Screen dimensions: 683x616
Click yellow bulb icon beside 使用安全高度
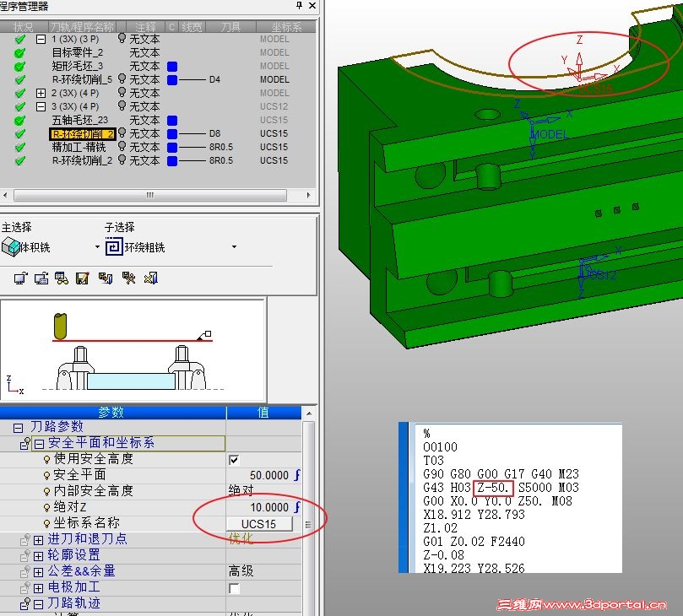click(46, 459)
